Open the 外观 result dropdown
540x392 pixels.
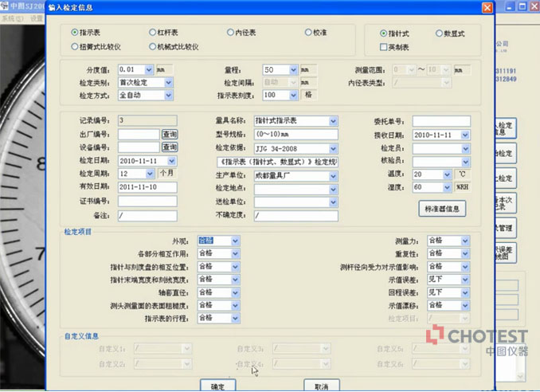click(x=235, y=241)
